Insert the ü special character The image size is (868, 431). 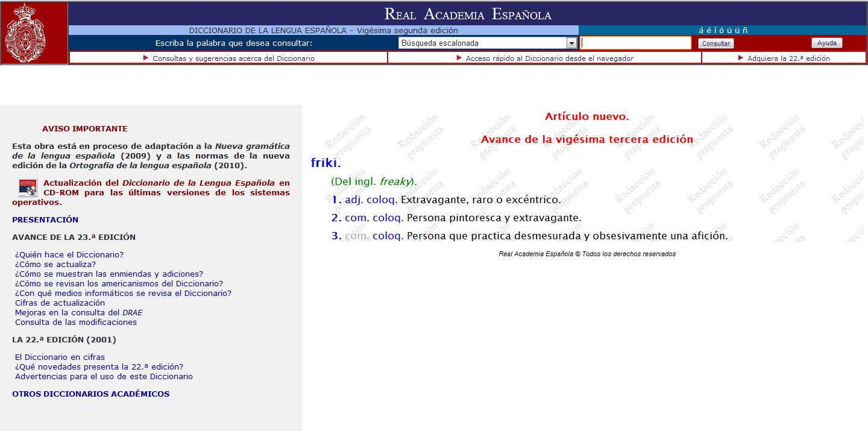[737, 31]
